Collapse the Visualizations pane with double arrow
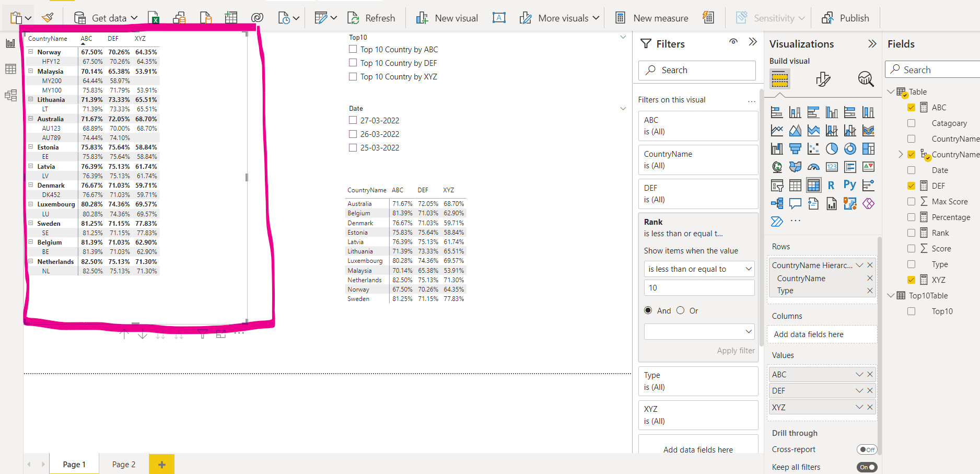This screenshot has width=980, height=474. tap(872, 44)
